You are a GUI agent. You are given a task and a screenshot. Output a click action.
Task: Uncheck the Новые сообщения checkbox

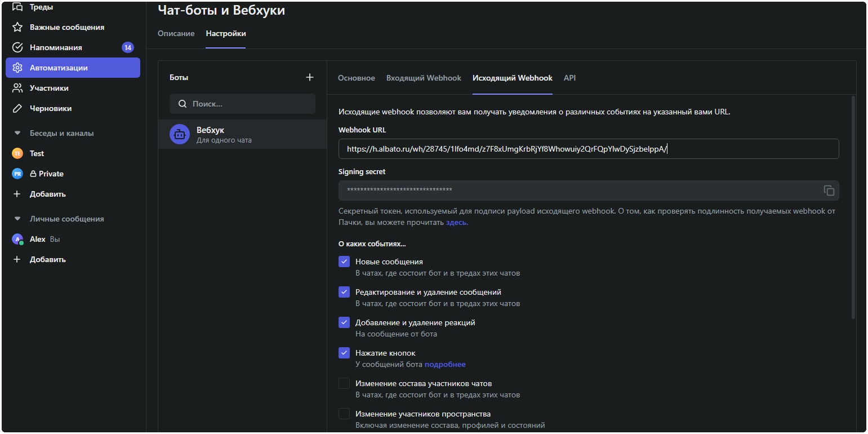tap(344, 262)
